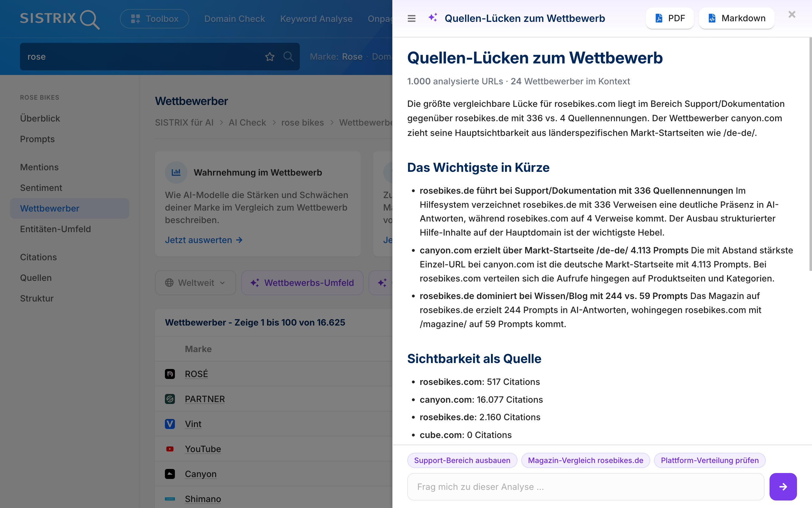This screenshot has width=812, height=508.
Task: Click 'cube.com: 0 Citations' entry
Action: [x=465, y=435]
